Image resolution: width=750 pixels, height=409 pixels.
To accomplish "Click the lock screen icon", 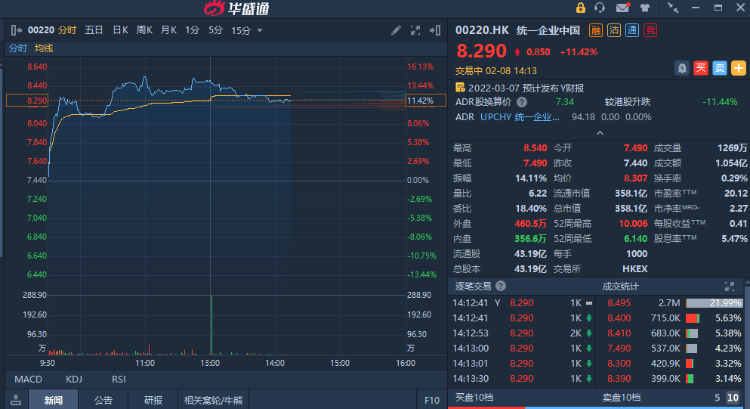I will click(x=580, y=8).
